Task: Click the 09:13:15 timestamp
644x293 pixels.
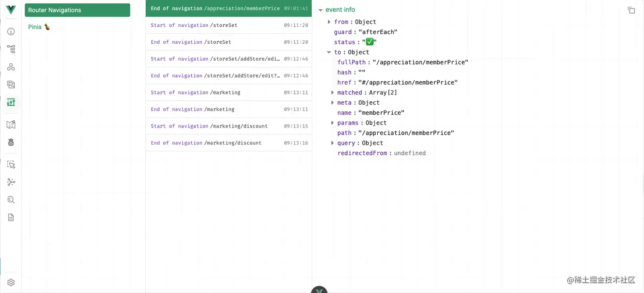Action: coord(296,126)
